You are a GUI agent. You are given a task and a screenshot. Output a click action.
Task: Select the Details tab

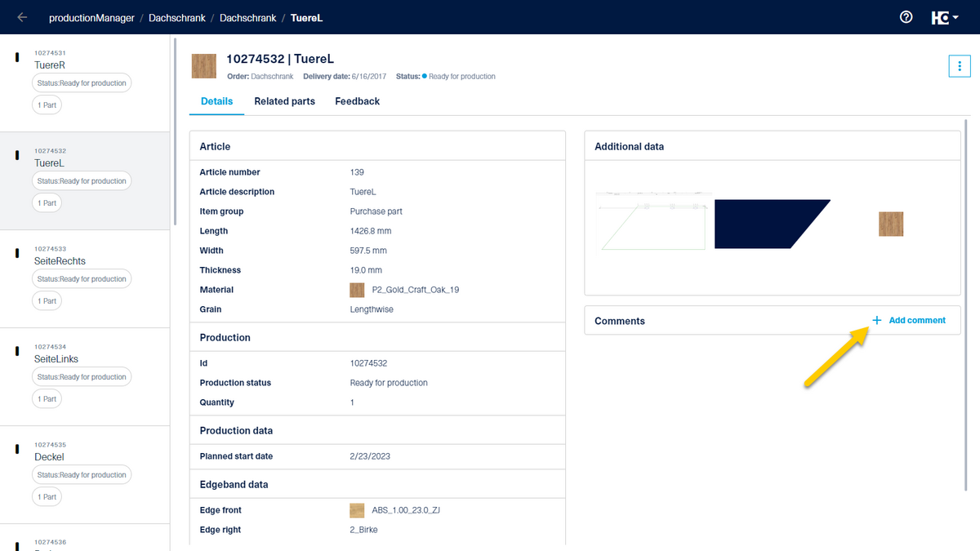point(216,101)
